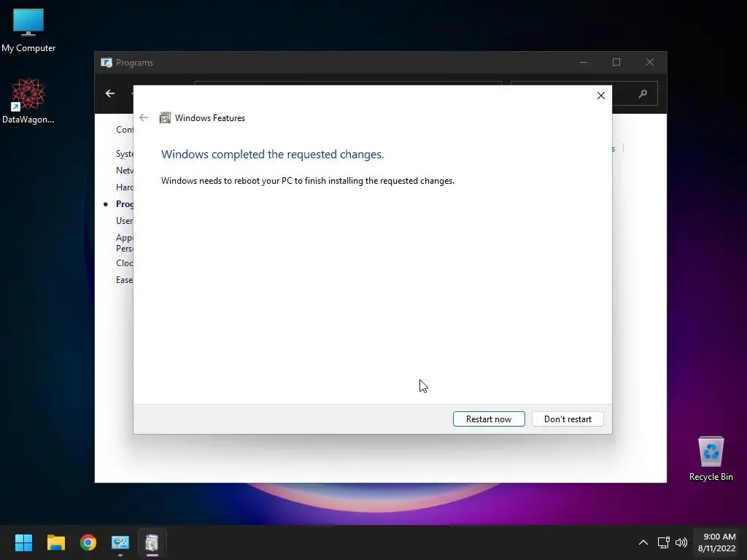The image size is (747, 560).
Task: Switch to Control Panel taskbar icon
Action: [120, 542]
